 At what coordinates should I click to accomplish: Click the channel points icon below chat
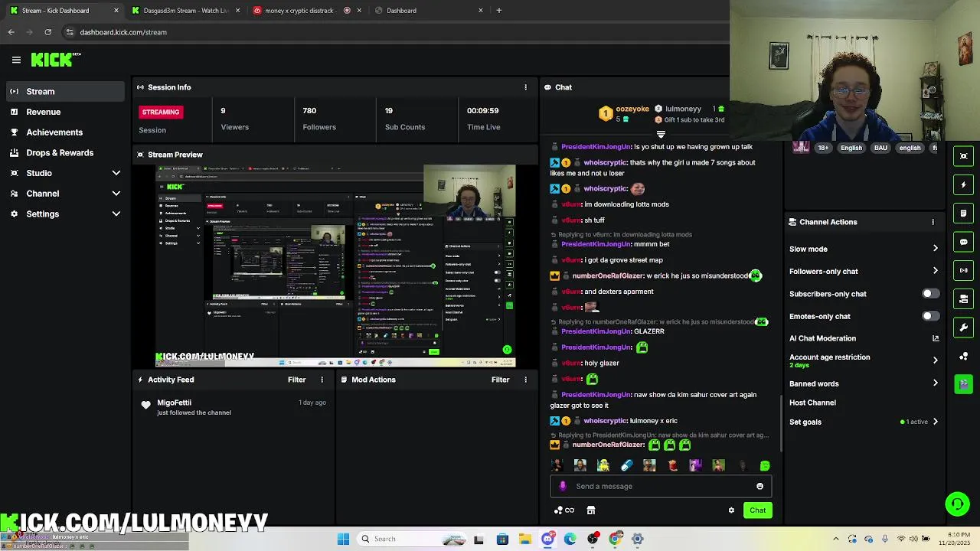564,510
